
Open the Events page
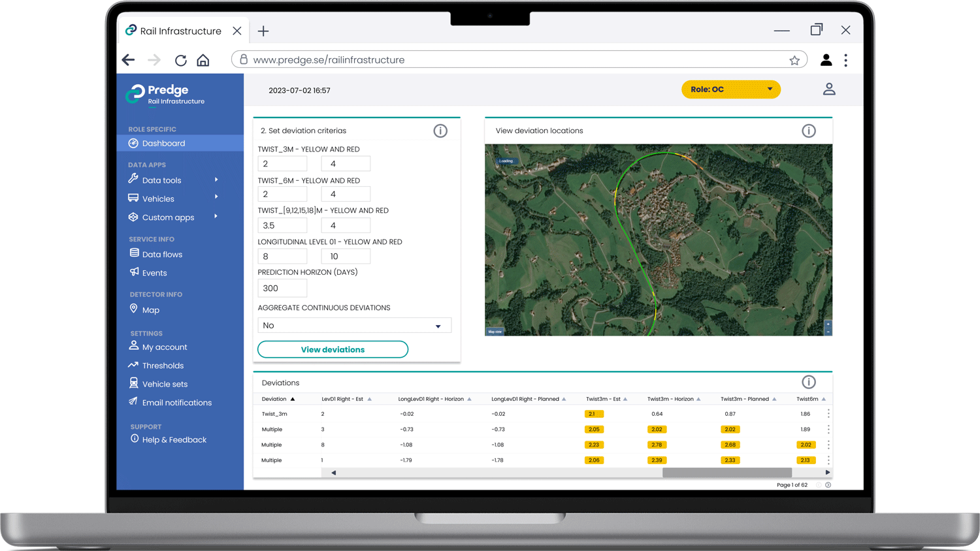click(154, 273)
